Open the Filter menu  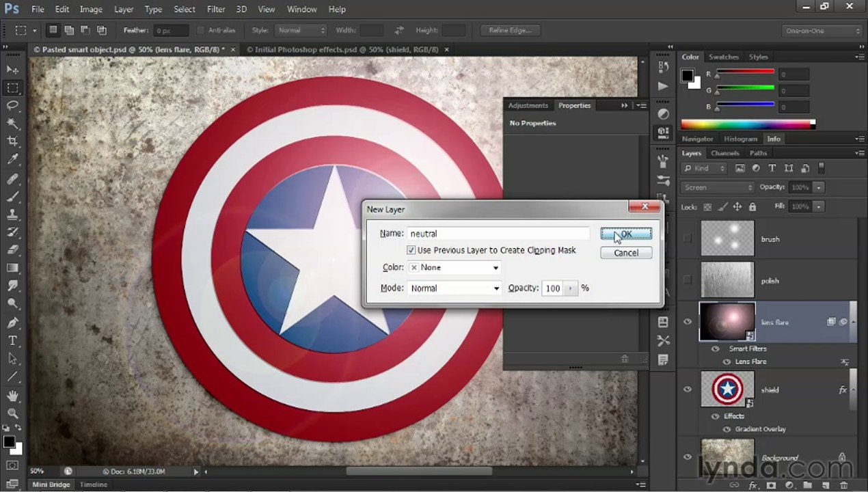pos(216,10)
